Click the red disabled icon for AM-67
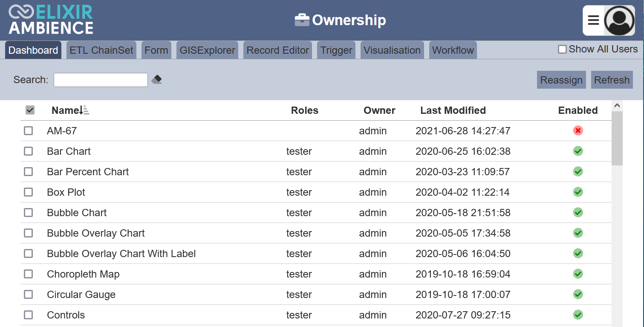This screenshot has width=644, height=327. click(x=578, y=130)
